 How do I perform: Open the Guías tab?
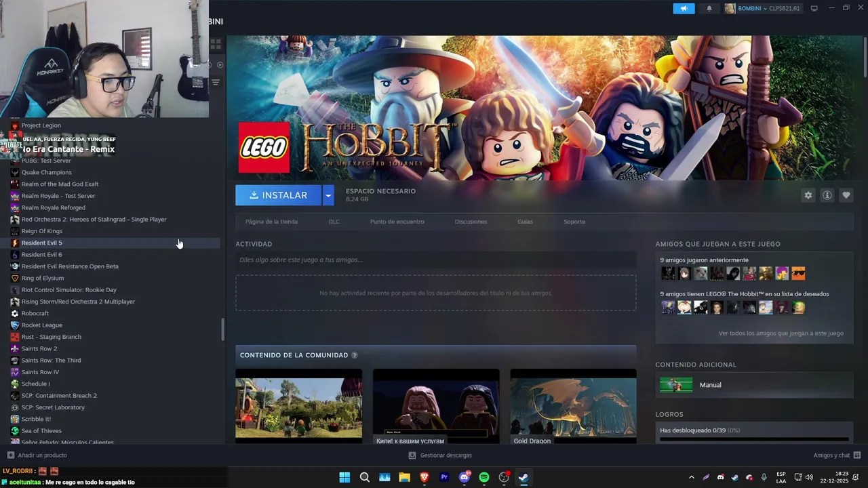pos(525,222)
